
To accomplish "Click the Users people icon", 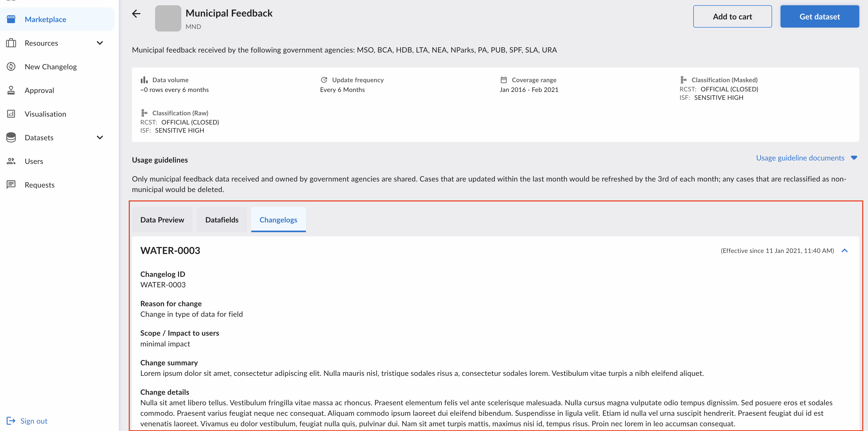I will point(11,161).
